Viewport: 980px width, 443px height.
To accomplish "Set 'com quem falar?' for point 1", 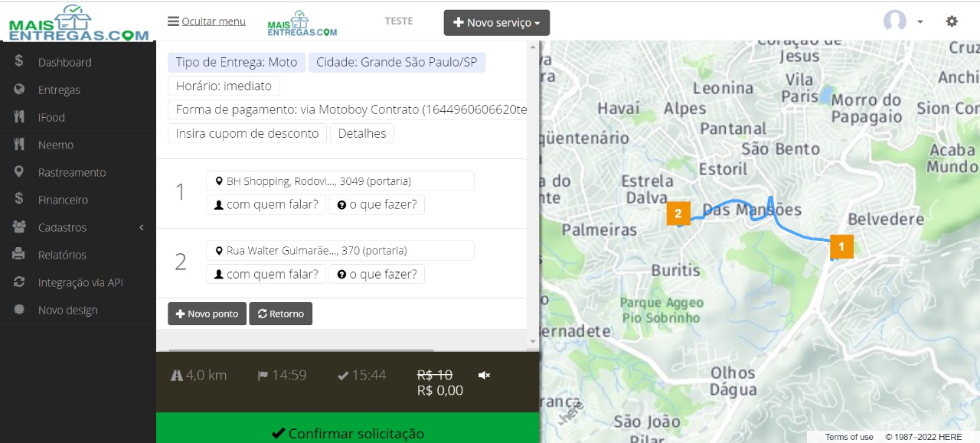I will pyautogui.click(x=266, y=204).
